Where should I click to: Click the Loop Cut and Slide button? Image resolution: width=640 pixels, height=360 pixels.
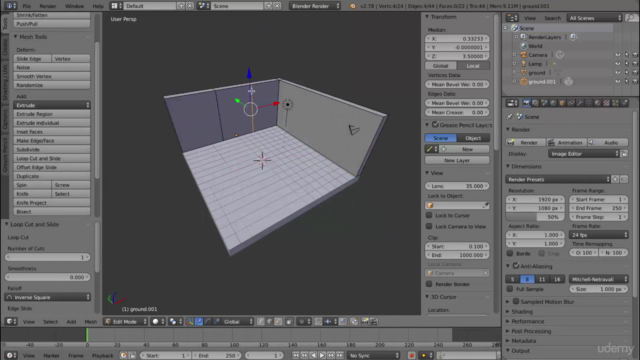coord(52,158)
